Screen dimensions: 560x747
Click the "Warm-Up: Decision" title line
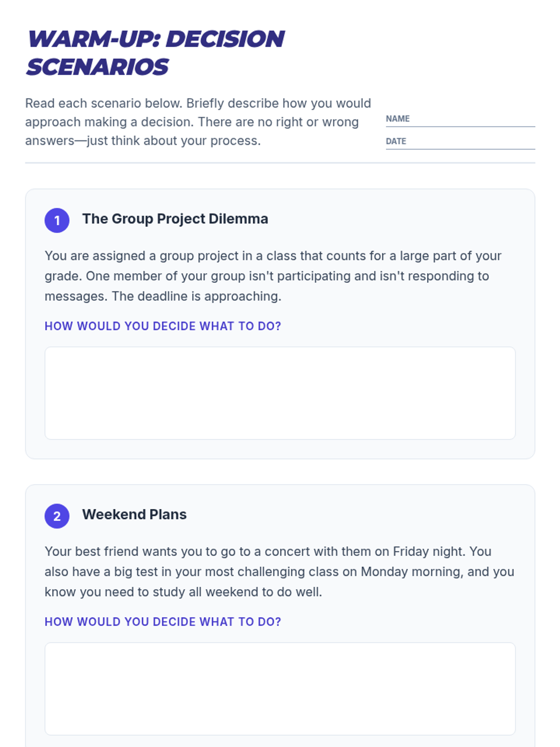[x=156, y=39]
